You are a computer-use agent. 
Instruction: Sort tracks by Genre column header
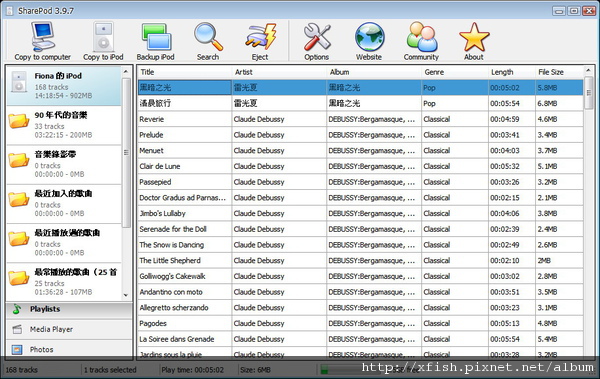pyautogui.click(x=455, y=72)
